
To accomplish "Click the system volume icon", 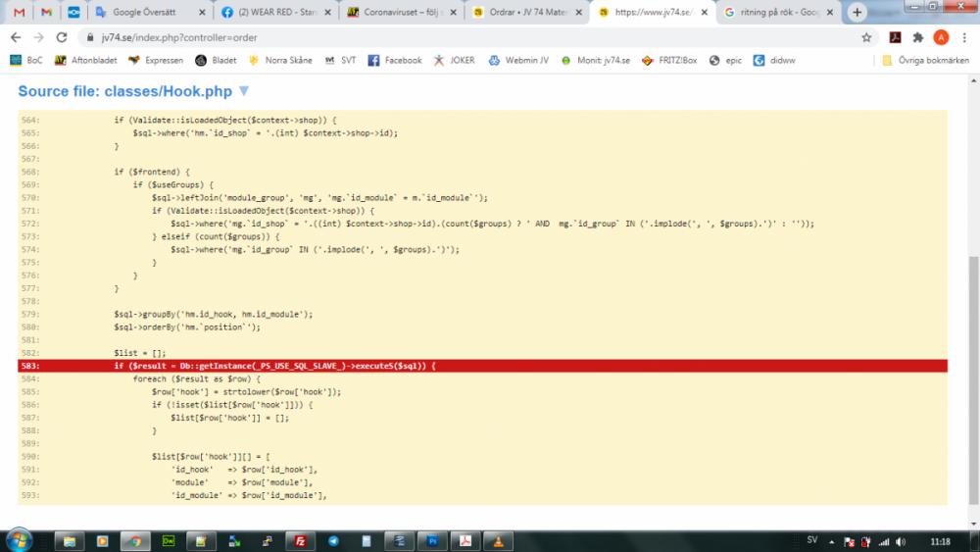I will (902, 541).
